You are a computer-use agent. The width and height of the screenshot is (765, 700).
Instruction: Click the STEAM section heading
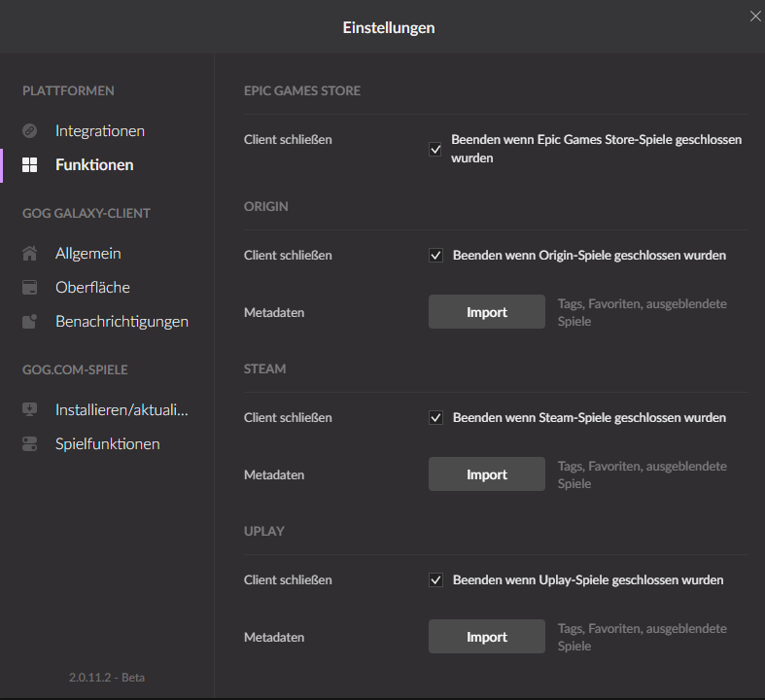click(x=265, y=368)
